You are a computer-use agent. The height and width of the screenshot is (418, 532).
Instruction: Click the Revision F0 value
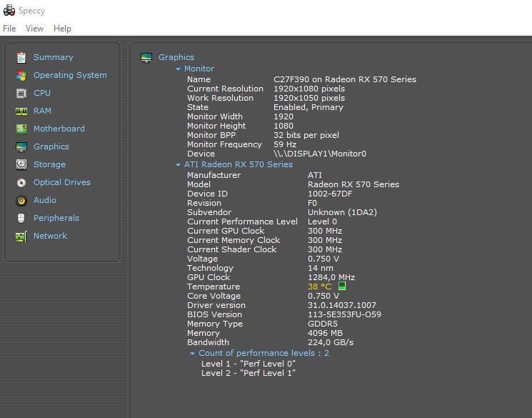(x=312, y=203)
